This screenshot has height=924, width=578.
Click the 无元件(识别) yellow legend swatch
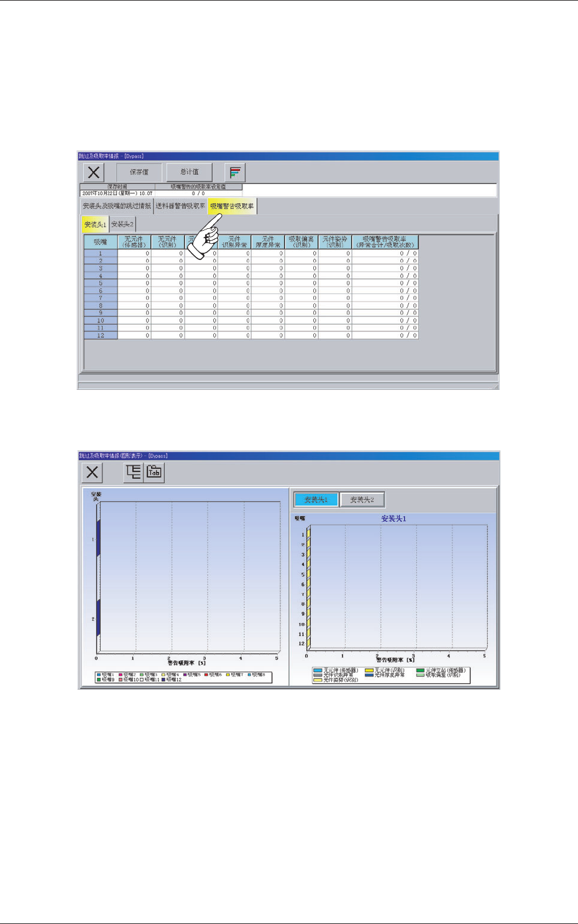click(x=369, y=670)
